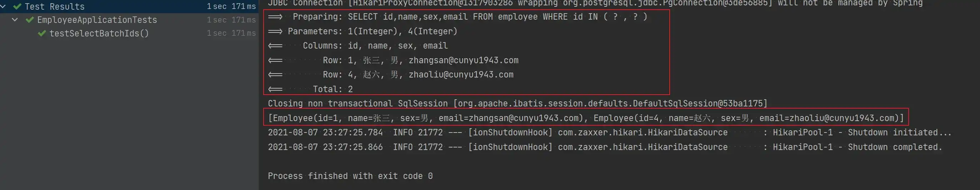
Task: Click the Columns header log line
Action: tap(375, 46)
